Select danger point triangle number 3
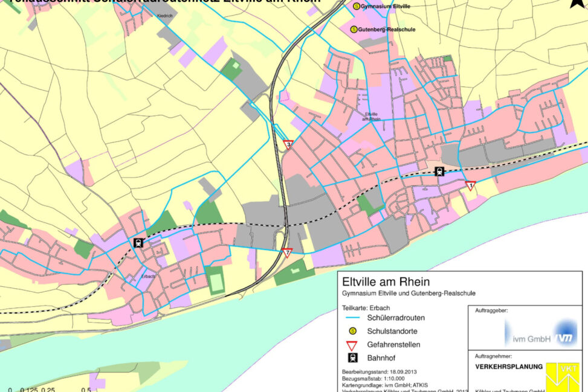The image size is (588, 392). [288, 145]
